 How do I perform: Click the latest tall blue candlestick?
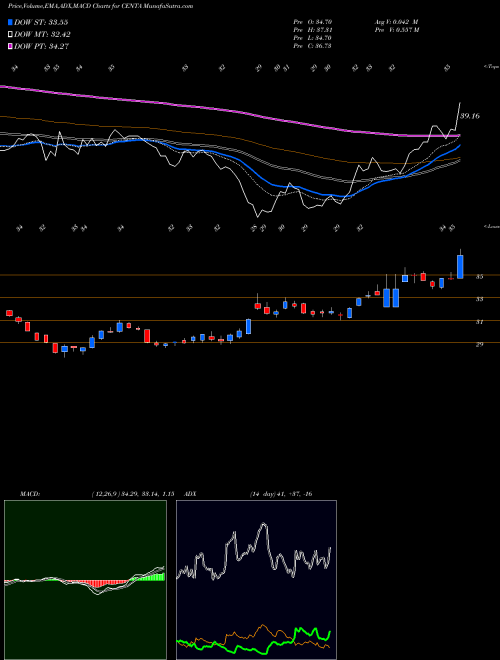[460, 266]
